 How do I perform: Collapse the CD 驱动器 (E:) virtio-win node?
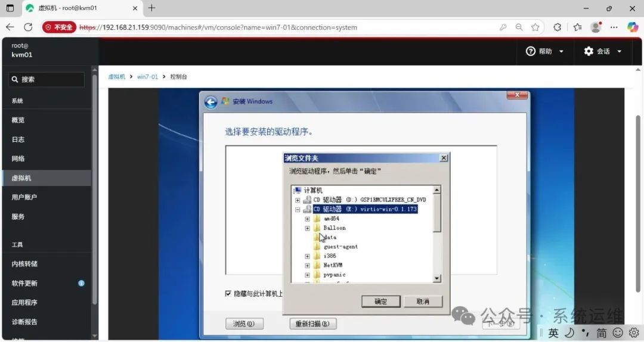point(298,209)
